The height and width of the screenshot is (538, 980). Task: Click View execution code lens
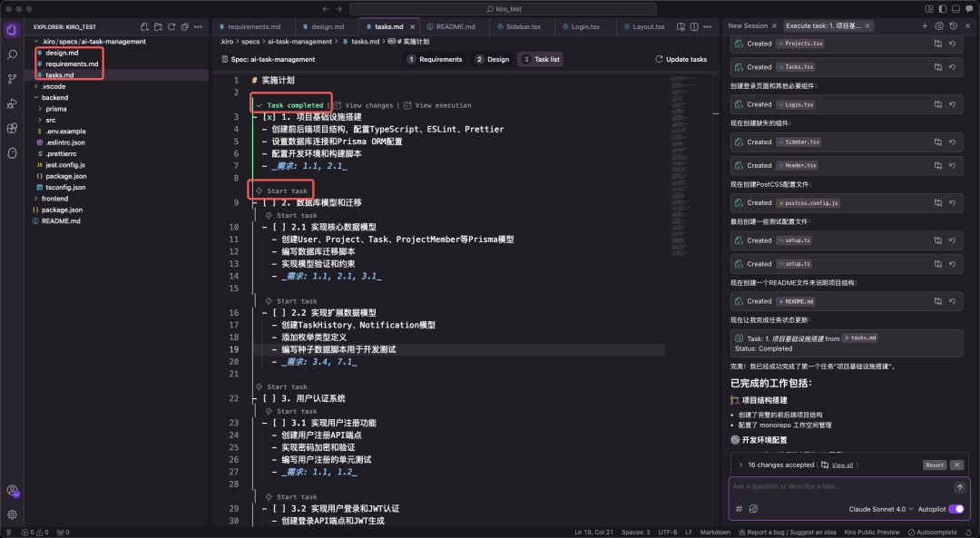[437, 105]
